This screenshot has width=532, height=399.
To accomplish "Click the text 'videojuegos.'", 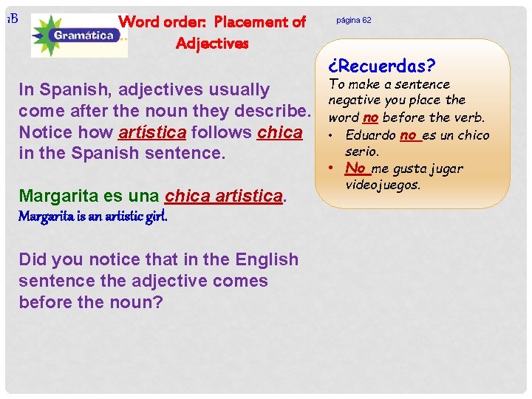I will click(383, 185).
